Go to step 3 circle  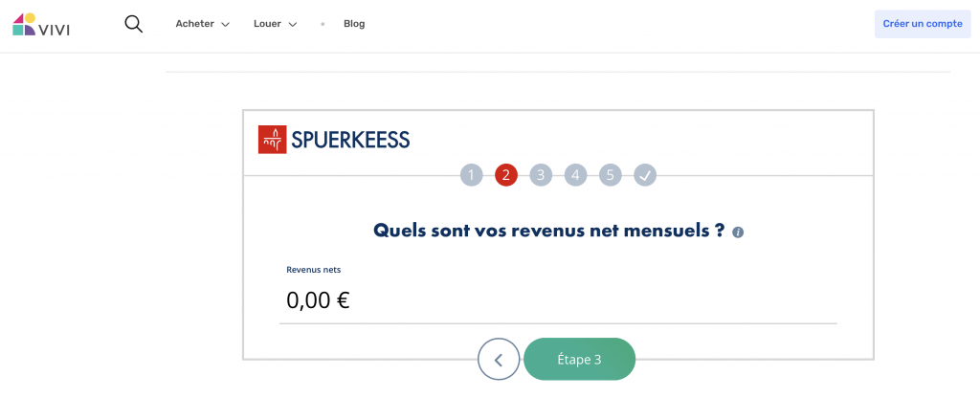[541, 175]
